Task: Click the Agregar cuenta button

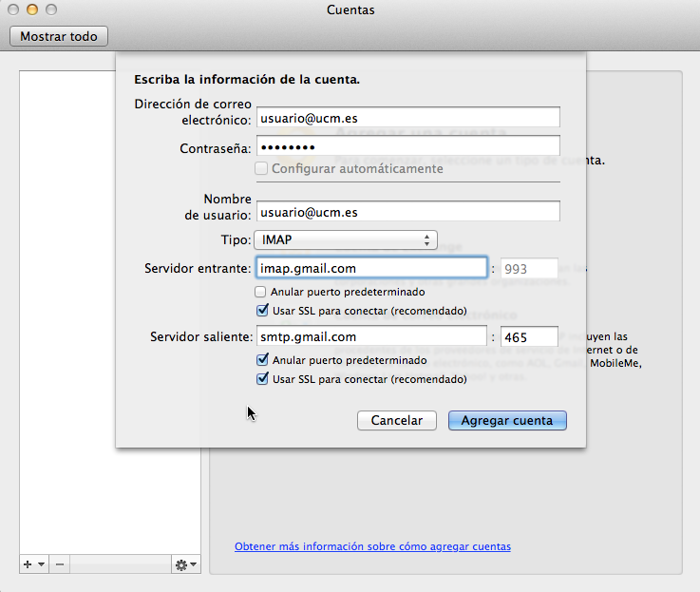Action: coord(507,420)
